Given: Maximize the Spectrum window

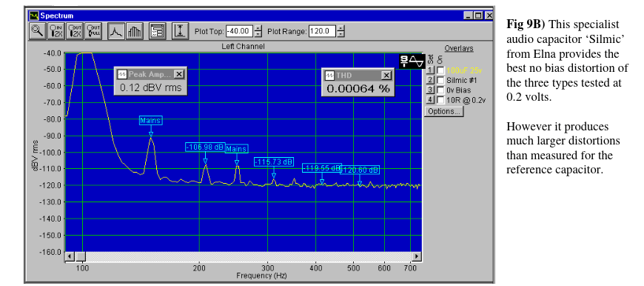Looking at the screenshot, I should coord(477,16).
